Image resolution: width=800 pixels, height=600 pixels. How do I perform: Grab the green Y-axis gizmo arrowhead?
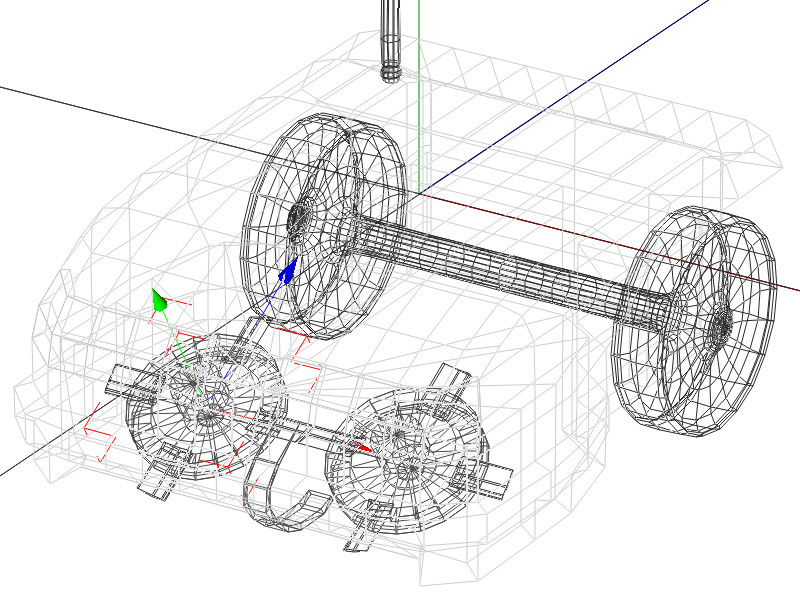158,299
